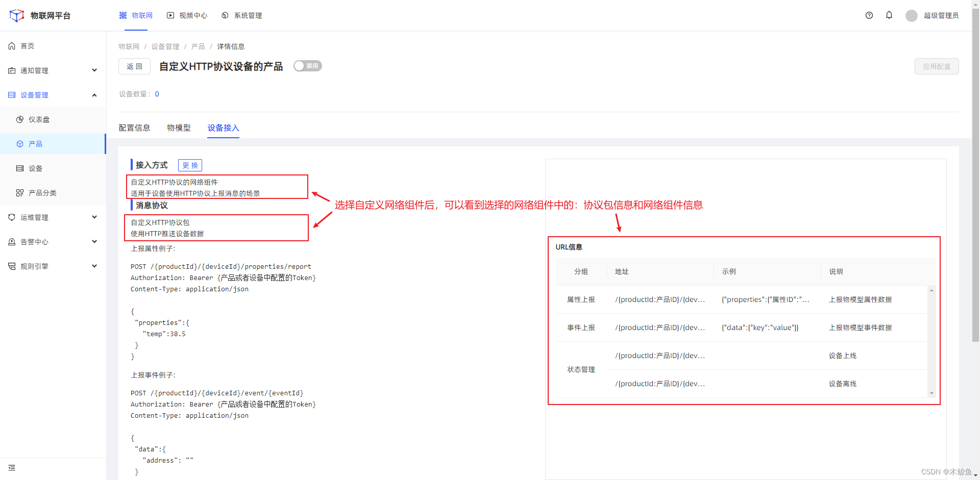Click the 运维管理 sidebar icon
980x480 pixels.
(x=12, y=217)
